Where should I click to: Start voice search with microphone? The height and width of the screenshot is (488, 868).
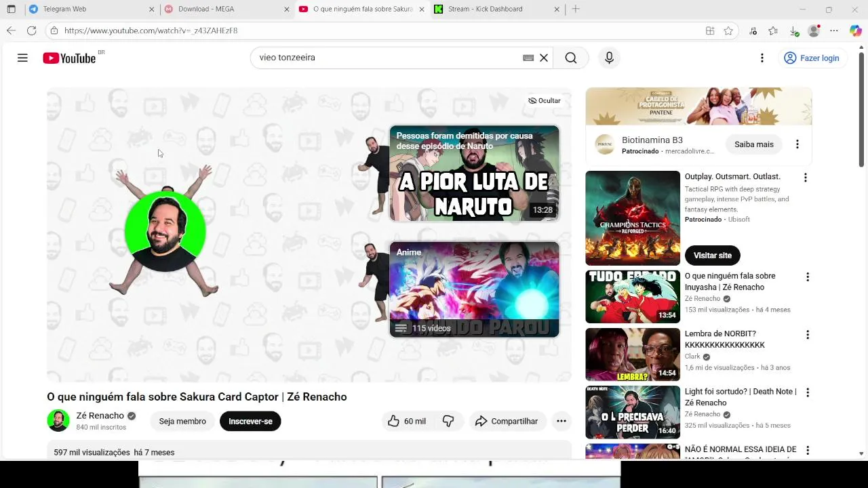(x=609, y=58)
